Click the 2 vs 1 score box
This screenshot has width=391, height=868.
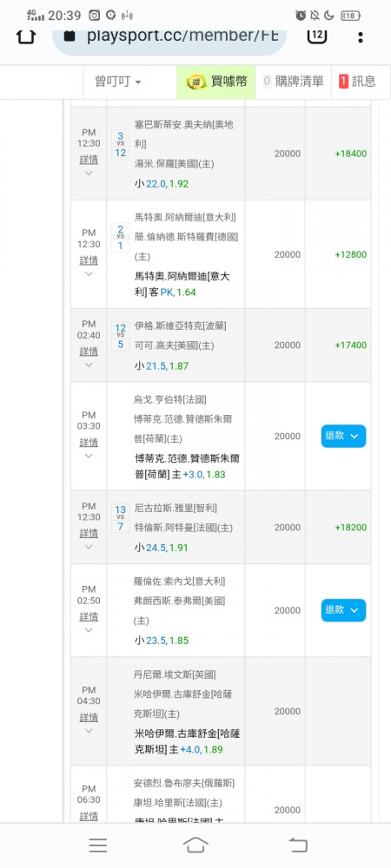pos(120,236)
